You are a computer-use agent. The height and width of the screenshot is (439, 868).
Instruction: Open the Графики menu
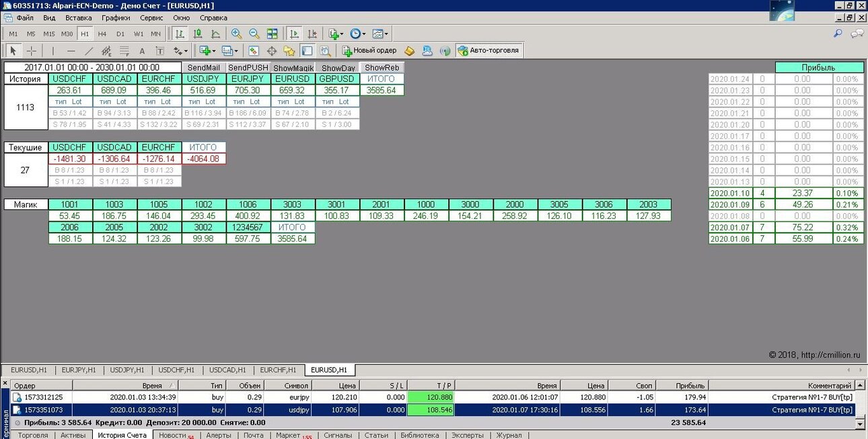[116, 18]
